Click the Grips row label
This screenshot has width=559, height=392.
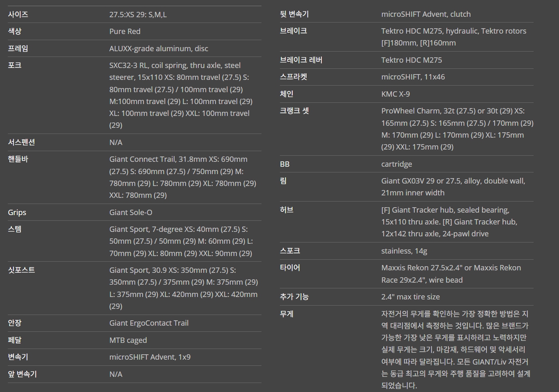17,212
